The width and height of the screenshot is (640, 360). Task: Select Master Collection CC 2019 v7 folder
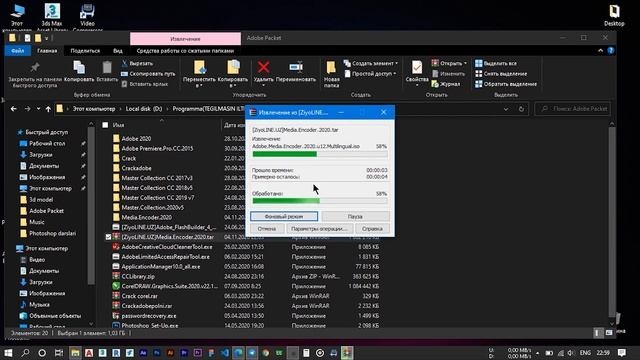click(158, 198)
